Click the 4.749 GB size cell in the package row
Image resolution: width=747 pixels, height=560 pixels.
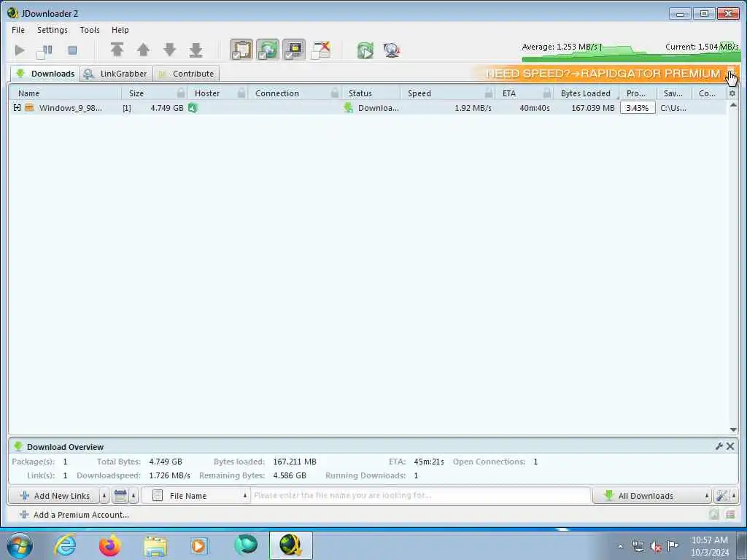pyautogui.click(x=167, y=108)
